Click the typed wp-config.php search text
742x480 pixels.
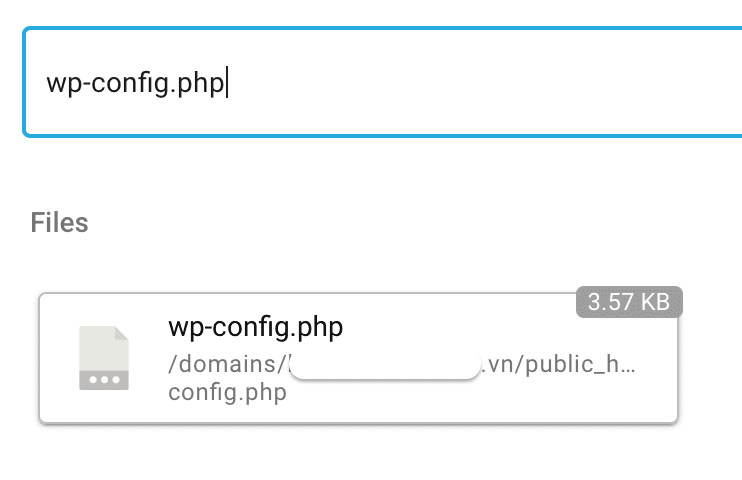[135, 82]
